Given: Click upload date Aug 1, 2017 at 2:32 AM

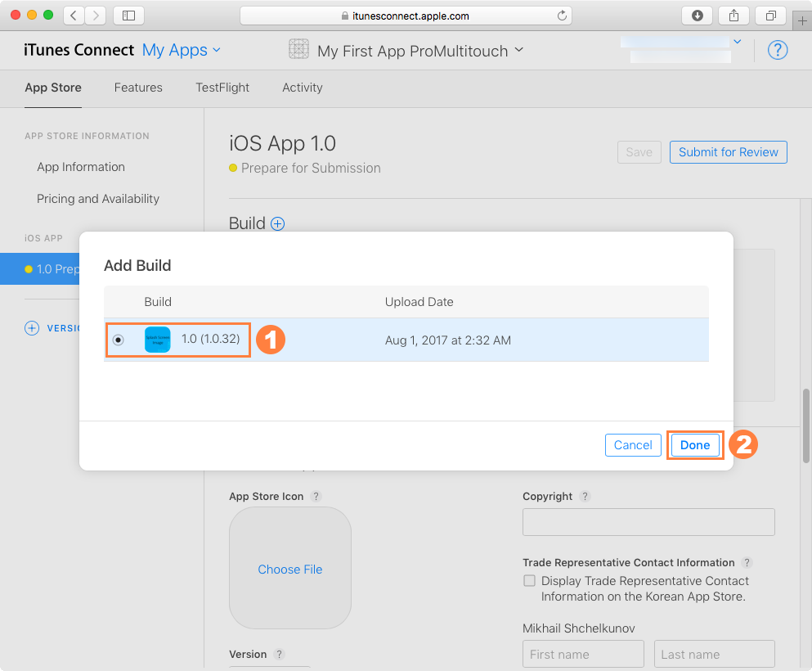Looking at the screenshot, I should click(x=448, y=340).
